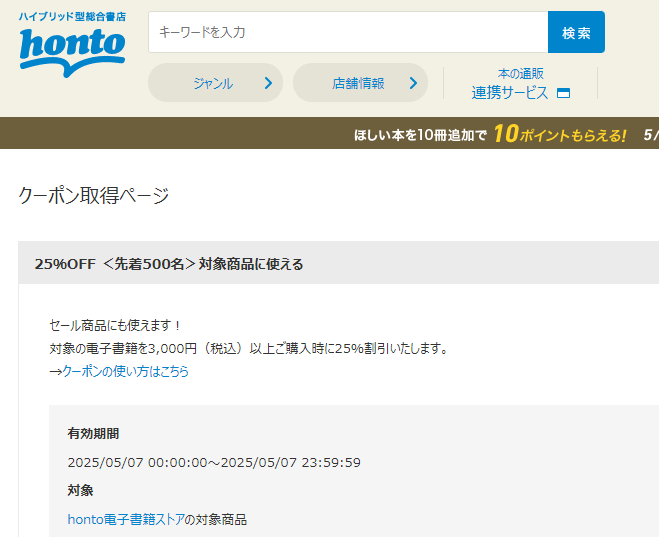Click the セール商品にも使えます! text

[x=115, y=325]
